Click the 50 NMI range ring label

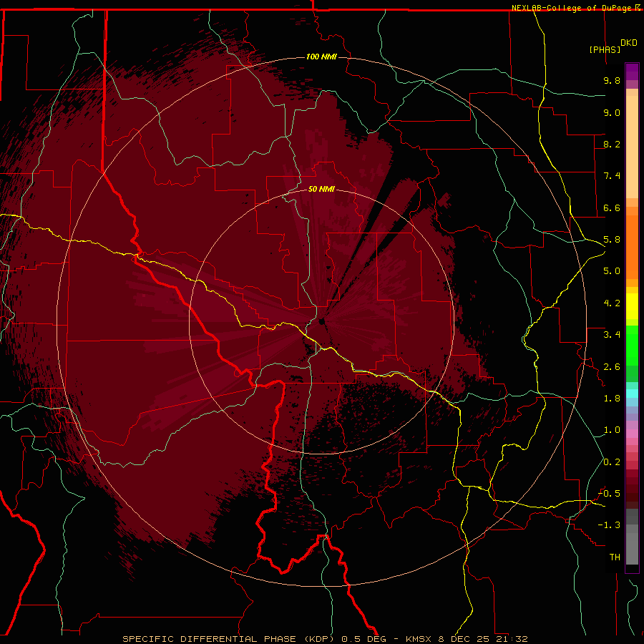tap(321, 189)
